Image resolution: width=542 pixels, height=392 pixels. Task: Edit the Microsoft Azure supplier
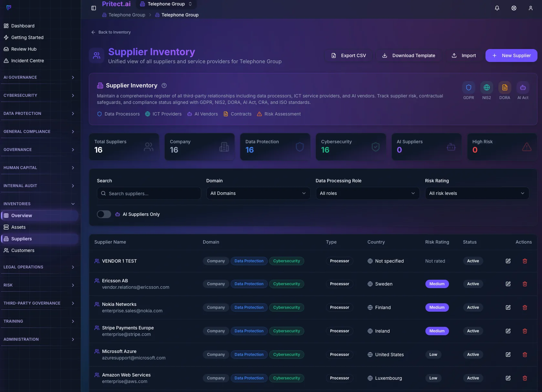pyautogui.click(x=508, y=355)
